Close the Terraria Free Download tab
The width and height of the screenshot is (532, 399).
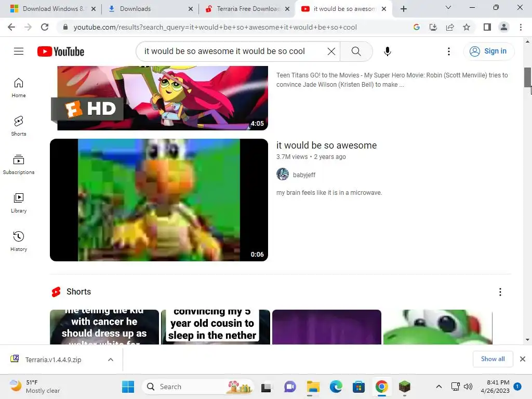pos(287,9)
